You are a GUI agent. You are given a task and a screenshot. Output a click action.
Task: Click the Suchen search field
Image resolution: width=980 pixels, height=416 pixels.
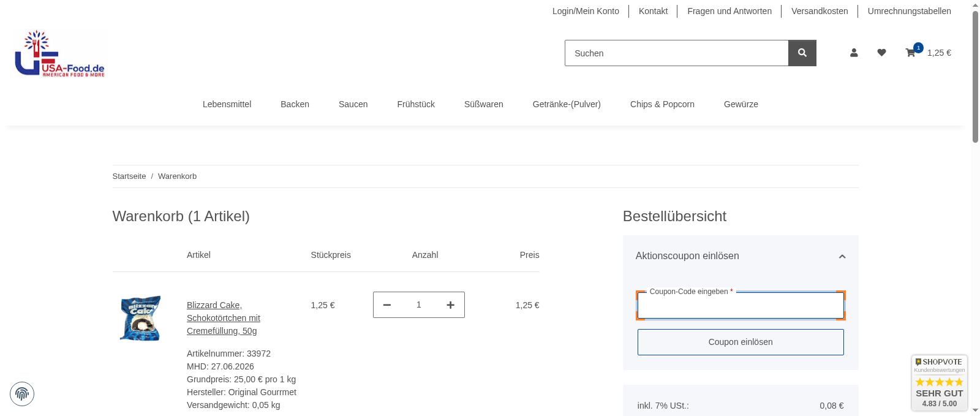tap(676, 53)
